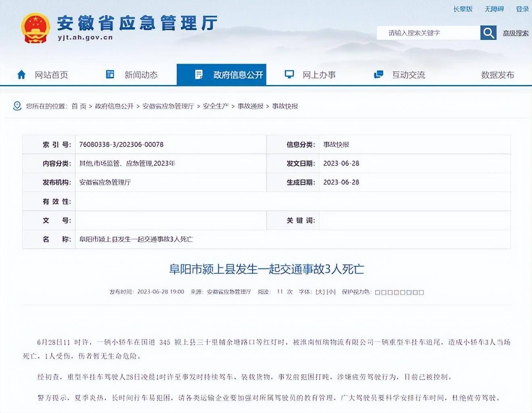Image resolution: width=532 pixels, height=413 pixels.
Task: Click the location pin icon in breadcrumb
Action: click(x=17, y=106)
